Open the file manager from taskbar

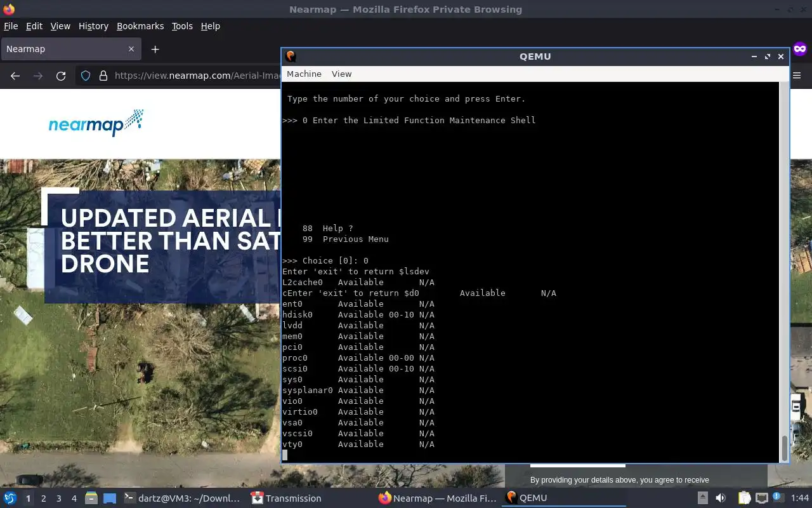pyautogui.click(x=91, y=498)
